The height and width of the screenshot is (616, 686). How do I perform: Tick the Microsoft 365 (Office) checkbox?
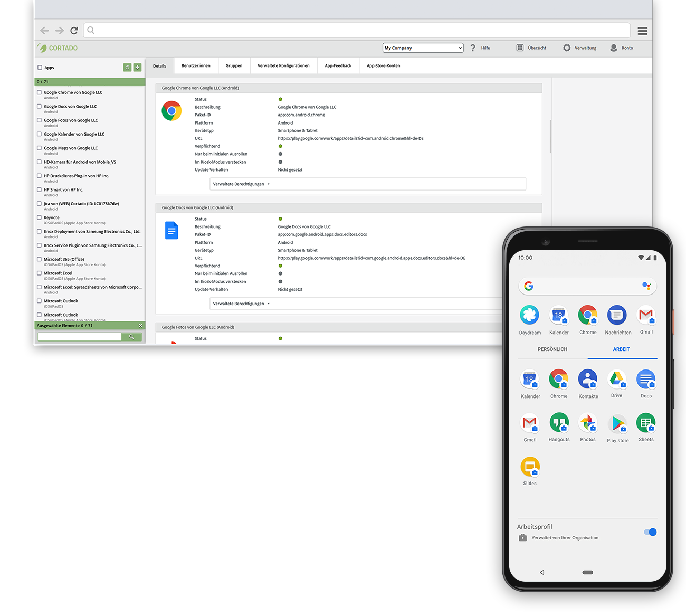39,259
